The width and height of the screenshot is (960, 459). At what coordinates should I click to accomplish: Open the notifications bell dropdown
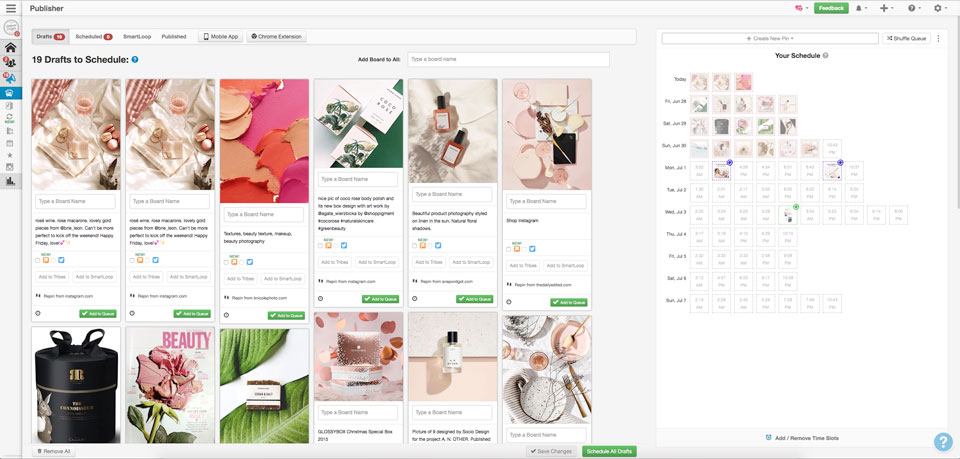(x=861, y=8)
